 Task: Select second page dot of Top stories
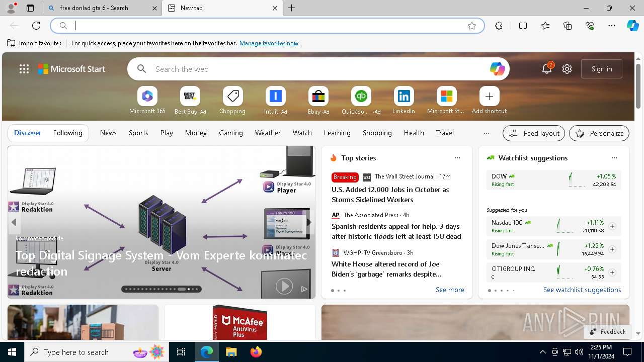pyautogui.click(x=339, y=291)
